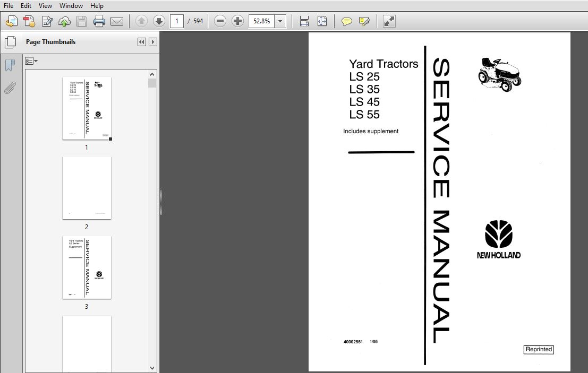Viewport: 588px width, 373px height.
Task: Click the Print icon
Action: 99,21
